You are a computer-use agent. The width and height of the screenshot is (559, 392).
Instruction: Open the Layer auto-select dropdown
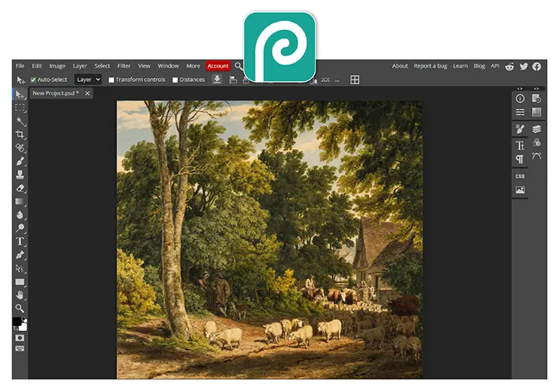[88, 80]
